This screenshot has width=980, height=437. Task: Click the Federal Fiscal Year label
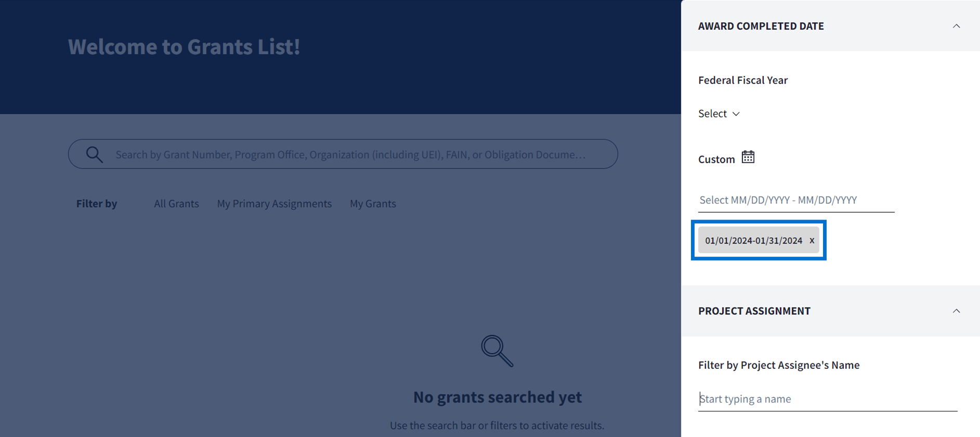[742, 80]
